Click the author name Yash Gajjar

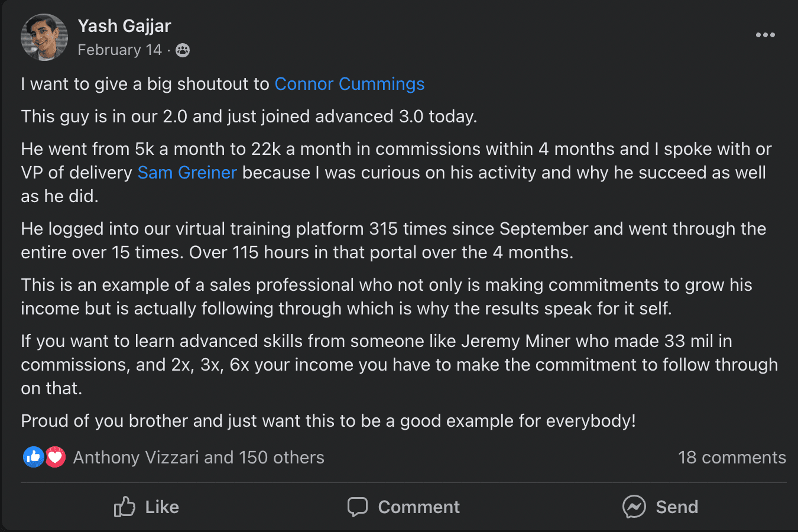pyautogui.click(x=124, y=26)
